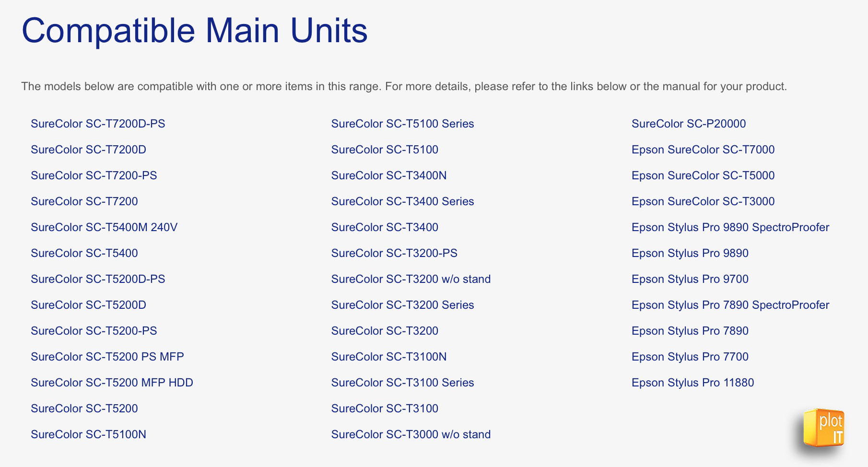The image size is (868, 467).
Task: Click the orange plotIT cube logo
Action: (x=824, y=427)
